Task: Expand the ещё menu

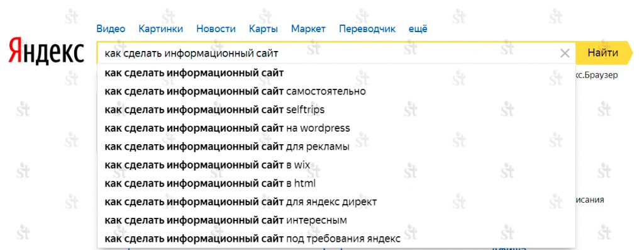Action: click(x=418, y=29)
